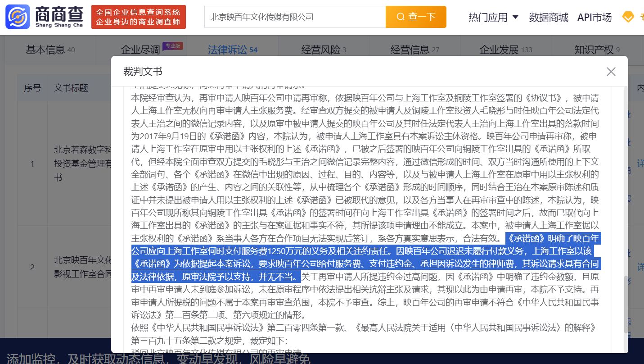Click the highlighted 《承诺函》明确了映百年 text

tap(553, 238)
